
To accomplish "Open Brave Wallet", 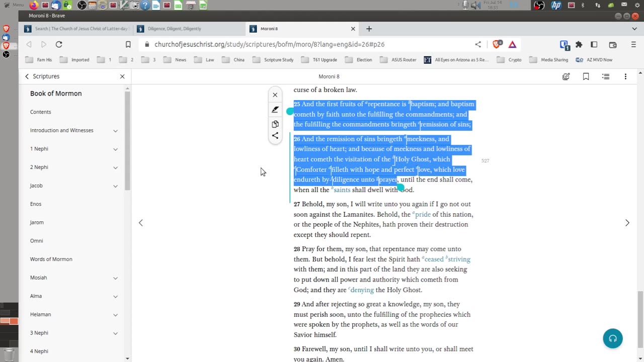I will [613, 44].
